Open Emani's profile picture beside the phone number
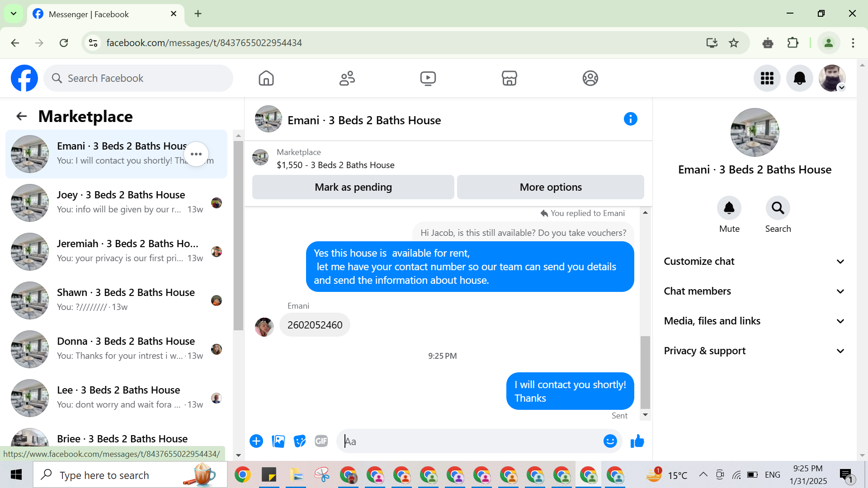 [x=264, y=327]
